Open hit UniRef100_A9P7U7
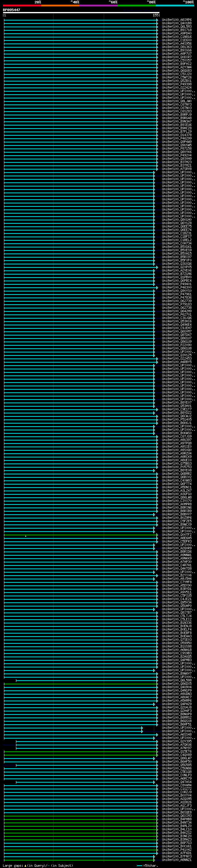This screenshot has height=868, width=197. pos(176,54)
